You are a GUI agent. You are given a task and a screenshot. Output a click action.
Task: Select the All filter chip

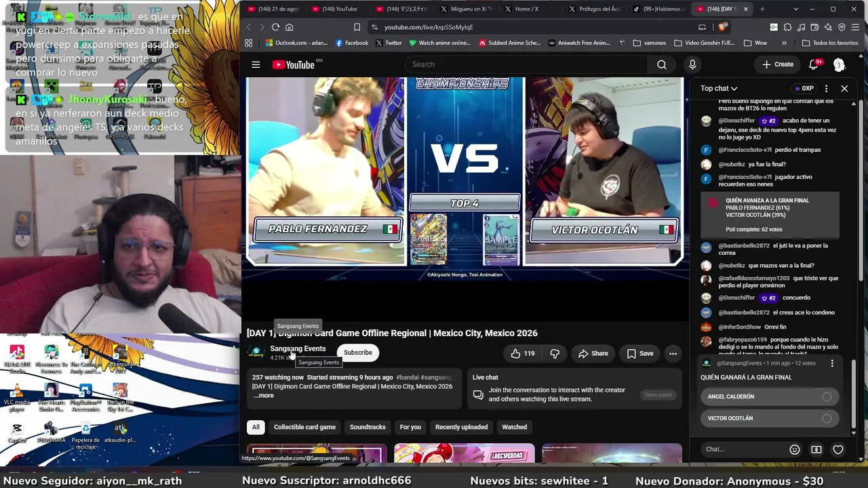[256, 427]
